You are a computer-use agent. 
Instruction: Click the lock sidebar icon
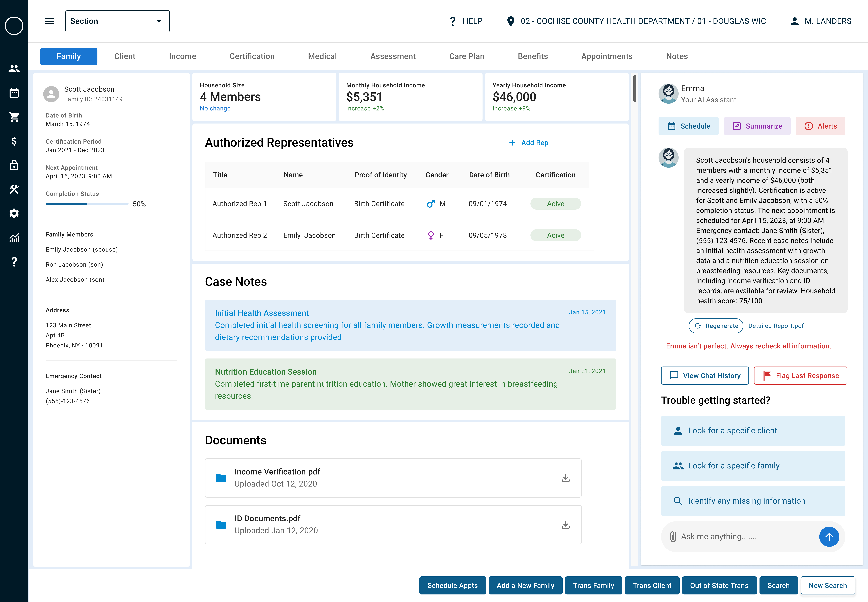[14, 165]
